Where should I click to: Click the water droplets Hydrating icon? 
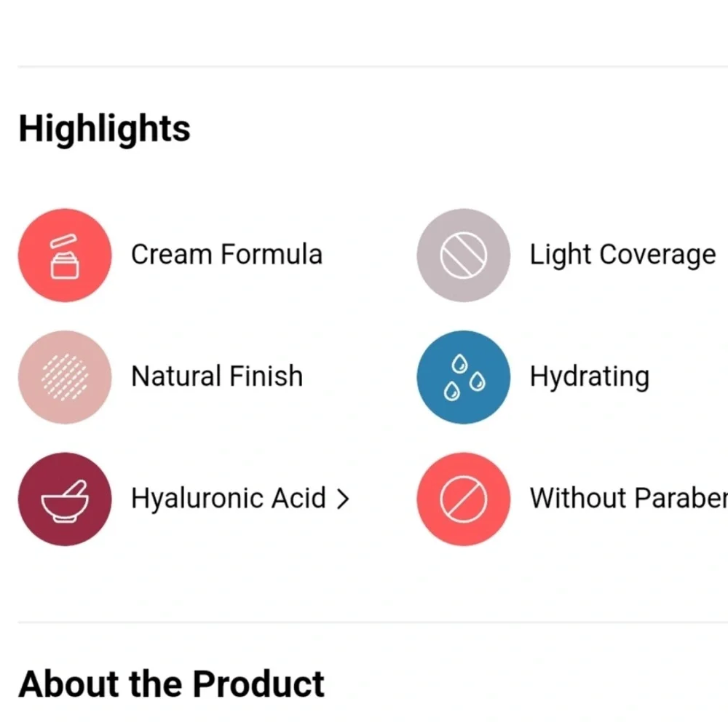(x=464, y=377)
